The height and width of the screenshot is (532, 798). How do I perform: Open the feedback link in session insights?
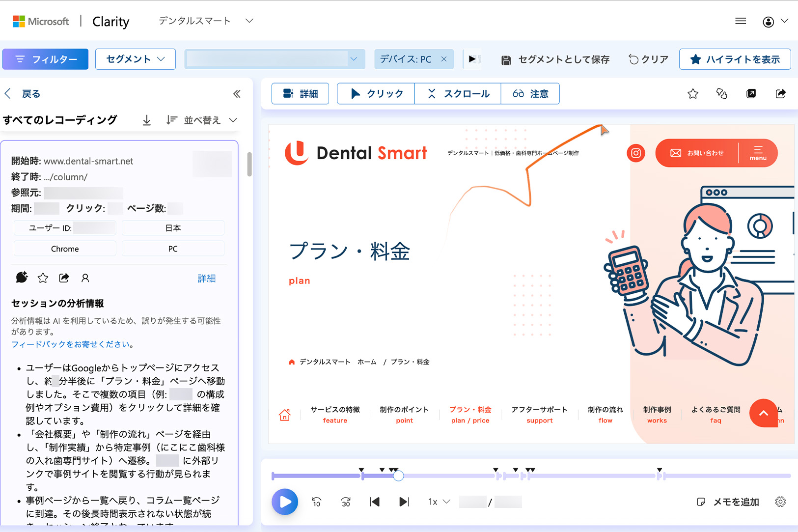pos(72,344)
